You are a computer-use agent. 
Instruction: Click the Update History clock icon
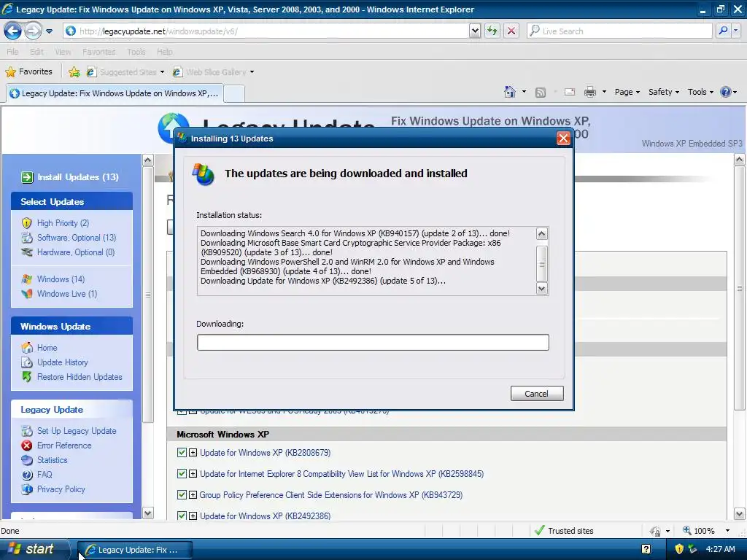pyautogui.click(x=27, y=362)
